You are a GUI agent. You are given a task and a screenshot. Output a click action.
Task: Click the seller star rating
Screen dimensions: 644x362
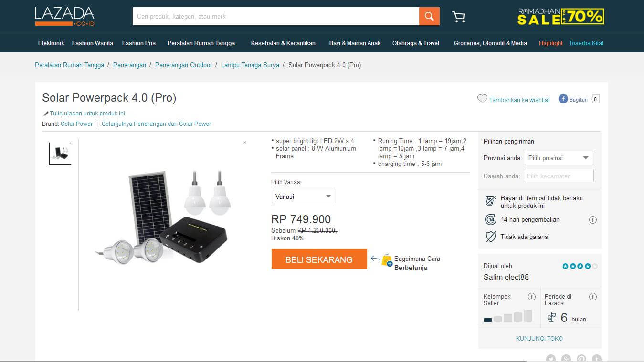click(580, 266)
